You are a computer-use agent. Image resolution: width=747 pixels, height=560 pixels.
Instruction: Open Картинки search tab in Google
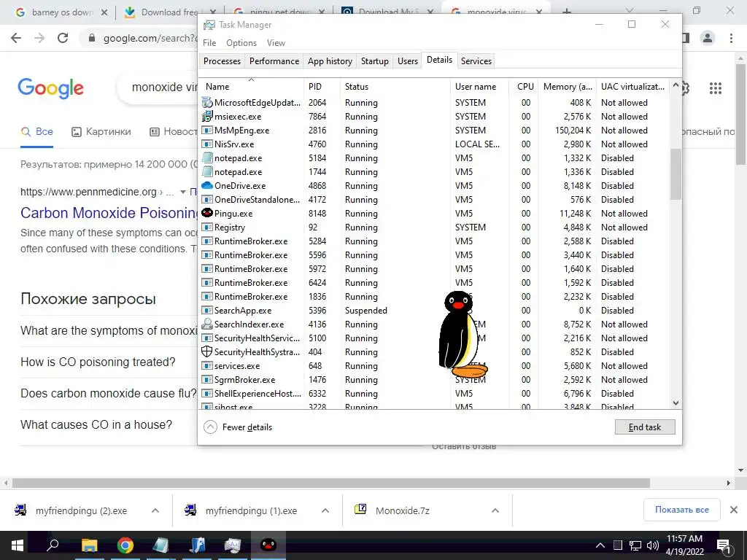point(101,132)
